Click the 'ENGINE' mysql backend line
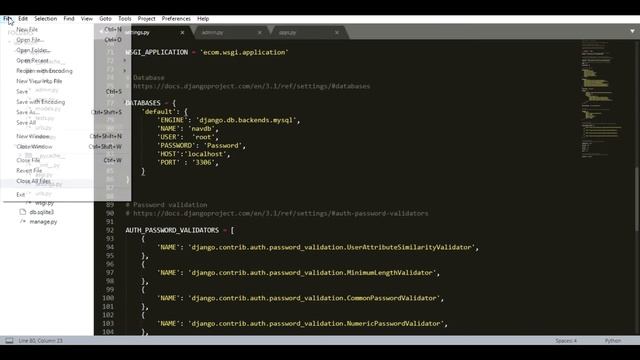Screen dimensions: 640x360 point(229,120)
